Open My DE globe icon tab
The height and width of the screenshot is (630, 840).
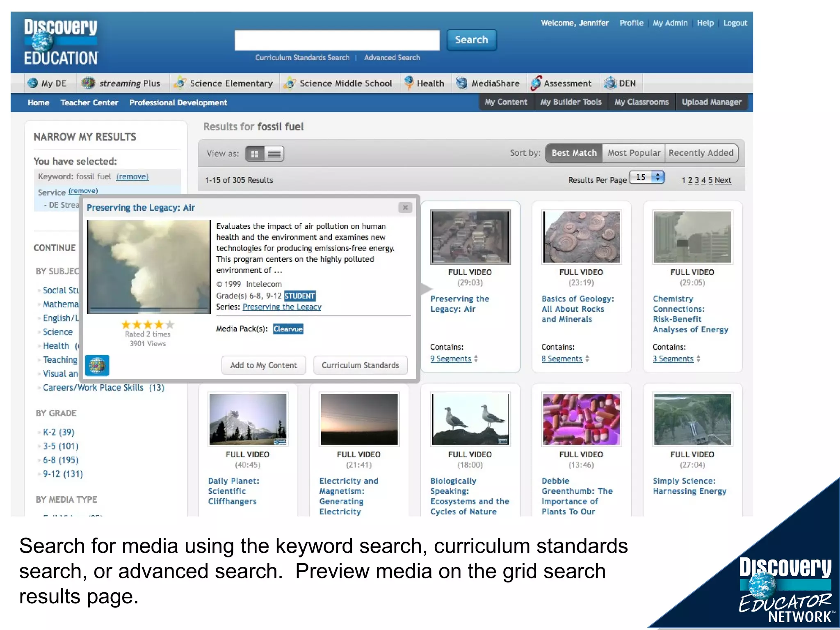coord(46,83)
